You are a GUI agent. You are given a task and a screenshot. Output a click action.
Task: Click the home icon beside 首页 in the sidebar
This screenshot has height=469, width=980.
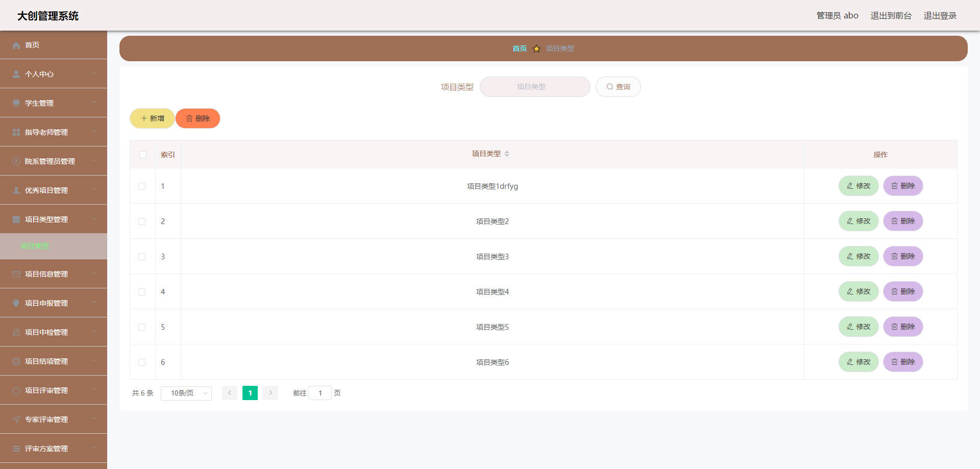click(x=16, y=45)
